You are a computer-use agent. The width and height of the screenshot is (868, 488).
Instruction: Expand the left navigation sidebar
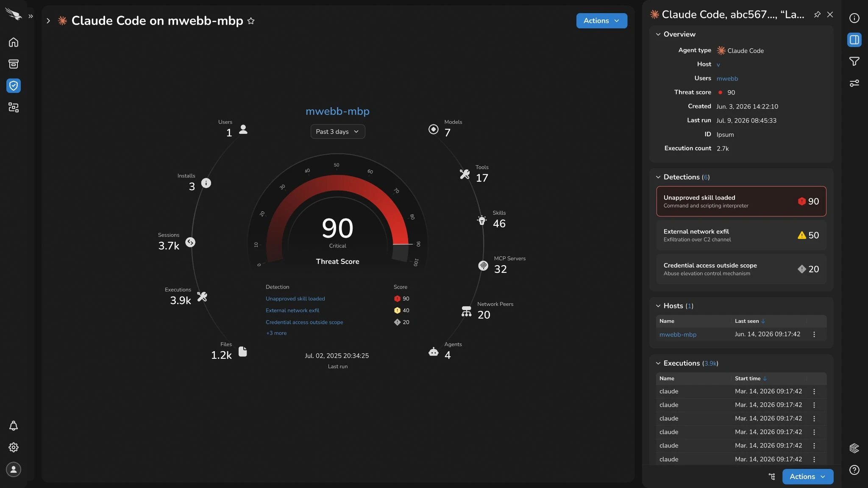click(31, 16)
